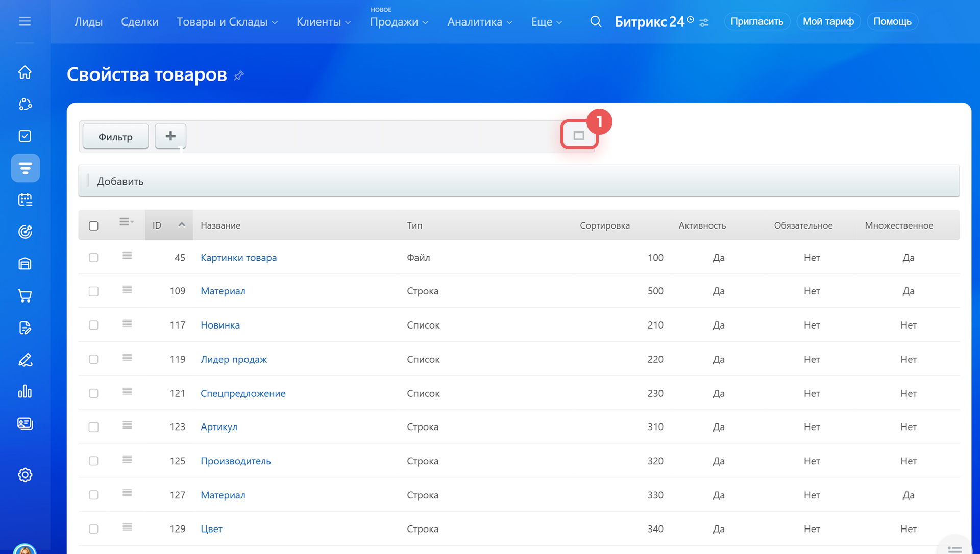This screenshot has height=554, width=980.
Task: Open the Лиды menu item
Action: pos(88,22)
